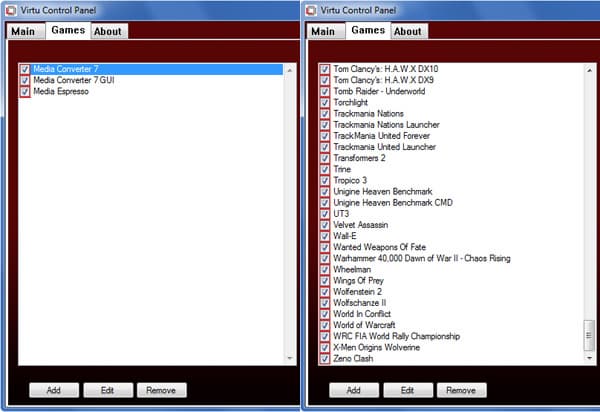Click the scroll down arrow in the right list
Screen dimensions: 600x412
click(590, 358)
